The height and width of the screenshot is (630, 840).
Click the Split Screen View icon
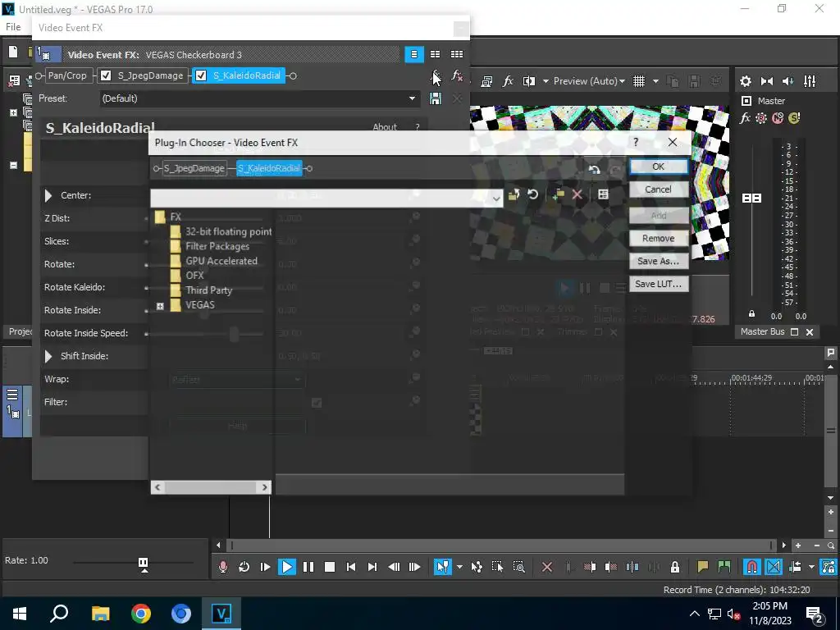[x=529, y=81]
